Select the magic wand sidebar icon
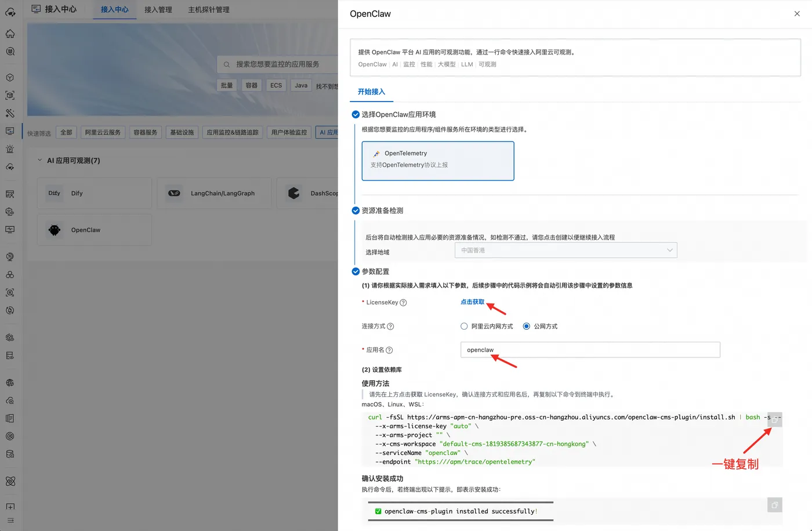Screen dimensions: 812x531 [x=10, y=113]
